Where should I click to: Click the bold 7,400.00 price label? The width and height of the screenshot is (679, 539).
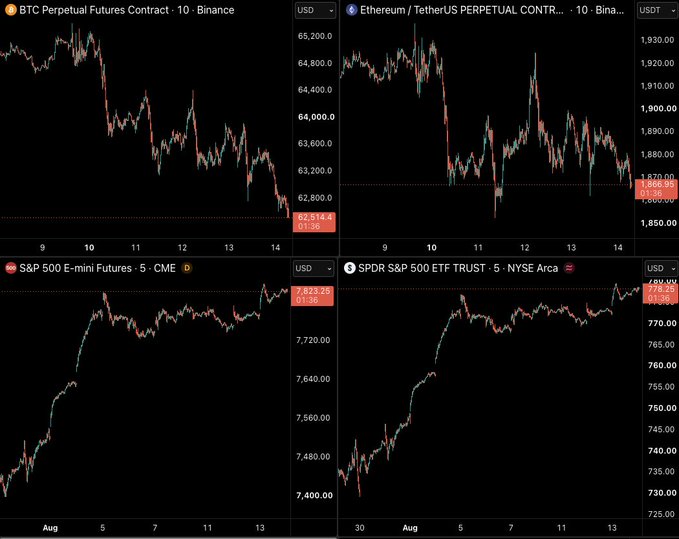click(x=314, y=495)
